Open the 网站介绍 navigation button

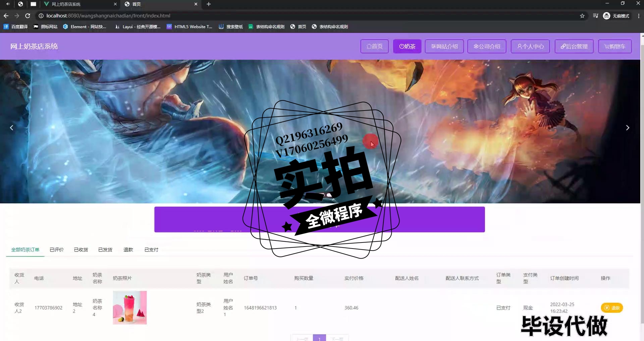444,46
